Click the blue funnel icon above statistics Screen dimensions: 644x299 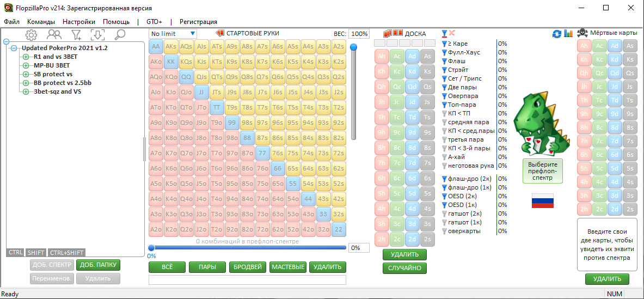pyautogui.click(x=444, y=33)
